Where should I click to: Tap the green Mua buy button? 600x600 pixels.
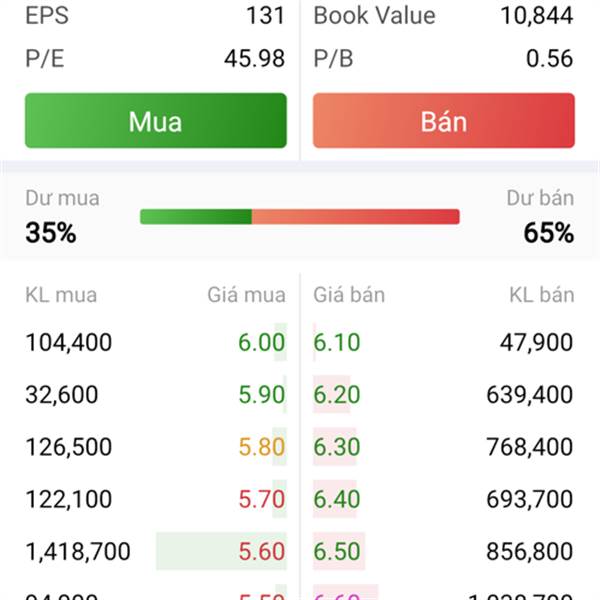[156, 121]
